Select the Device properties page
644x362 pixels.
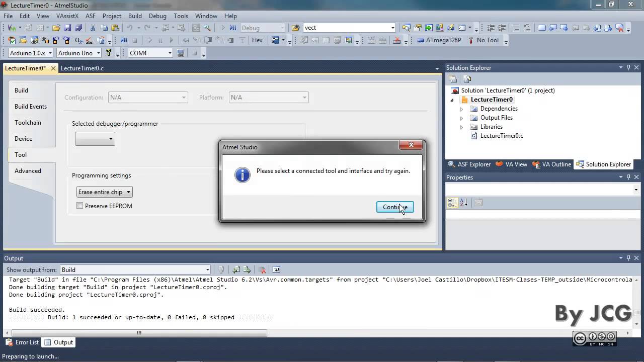(x=24, y=139)
